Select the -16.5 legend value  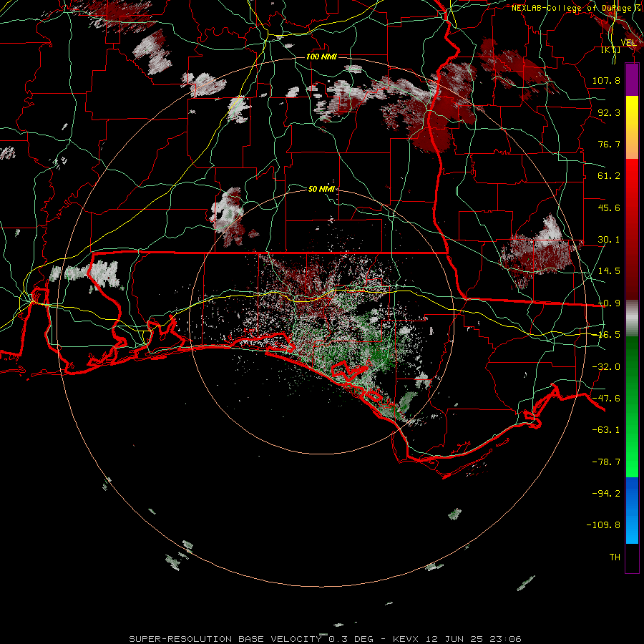(x=609, y=335)
